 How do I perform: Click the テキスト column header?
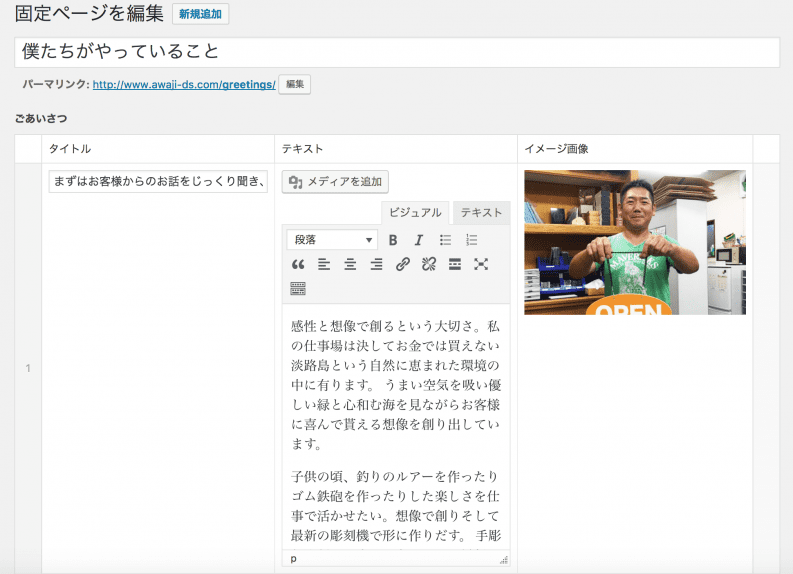pyautogui.click(x=302, y=149)
